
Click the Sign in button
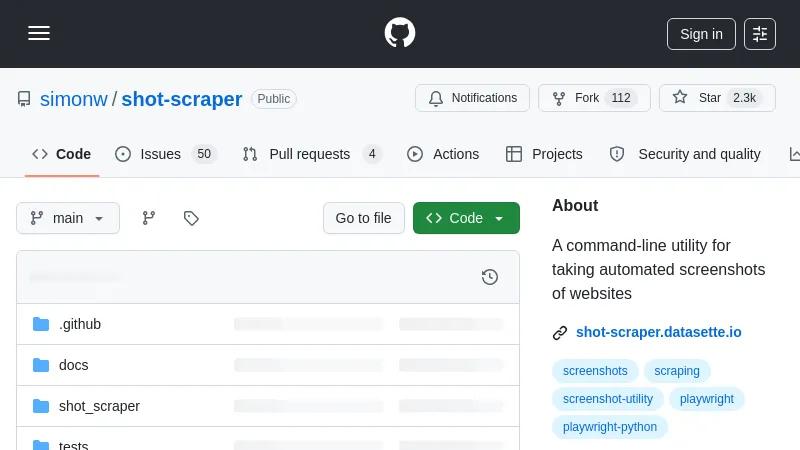[701, 33]
